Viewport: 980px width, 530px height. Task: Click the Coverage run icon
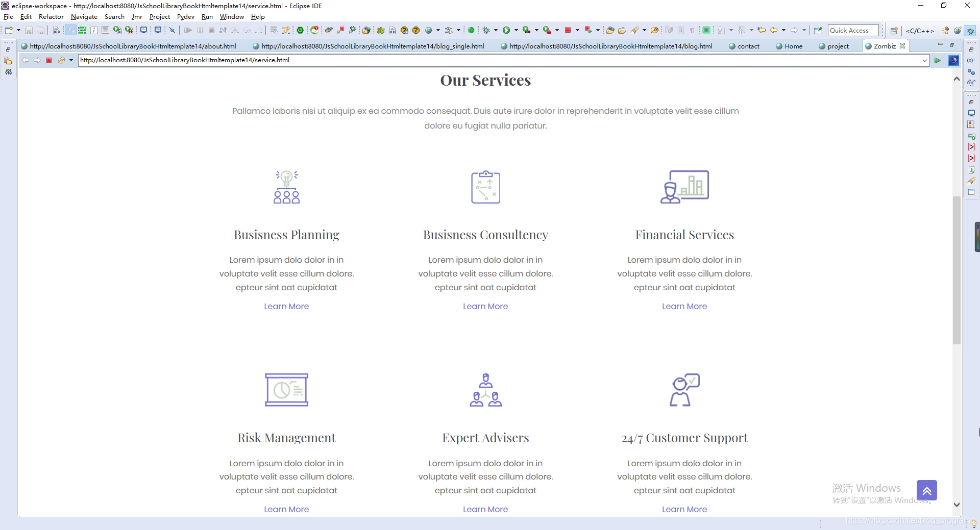527,30
